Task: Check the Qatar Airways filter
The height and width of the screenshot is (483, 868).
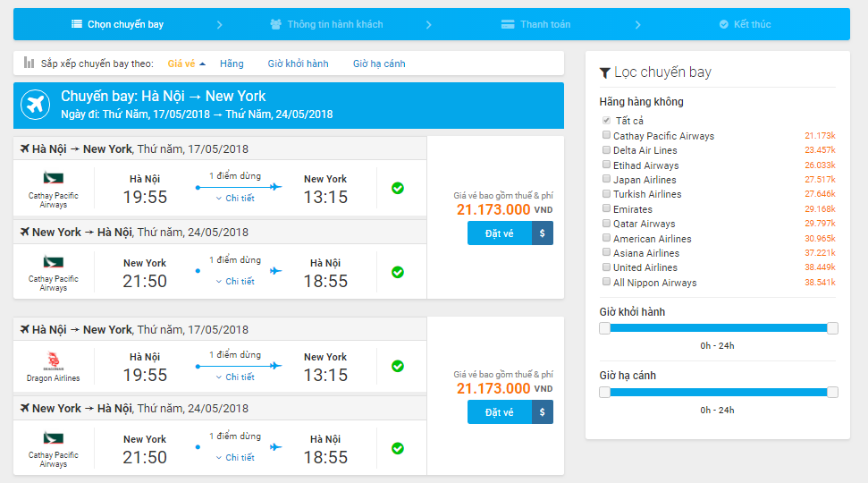Action: 607,223
